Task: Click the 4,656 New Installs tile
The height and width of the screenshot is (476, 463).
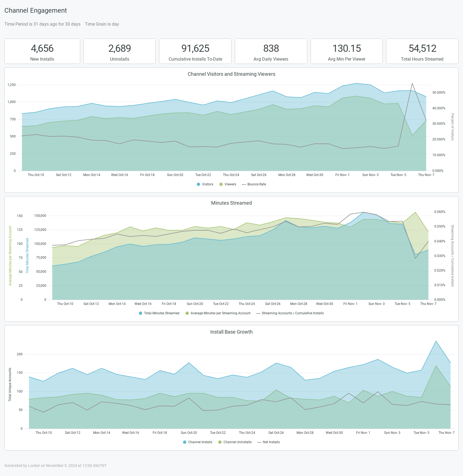Action: [x=42, y=51]
